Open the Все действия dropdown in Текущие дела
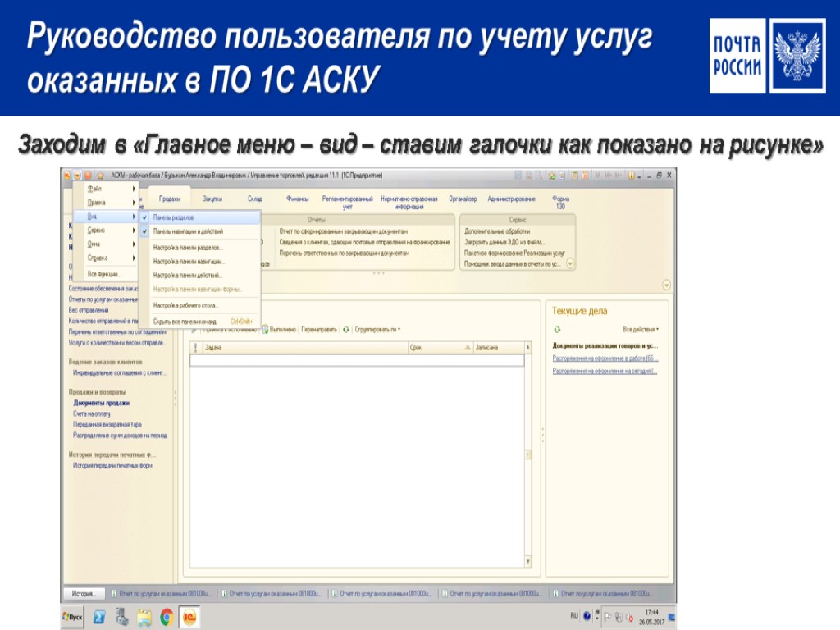 (x=641, y=330)
